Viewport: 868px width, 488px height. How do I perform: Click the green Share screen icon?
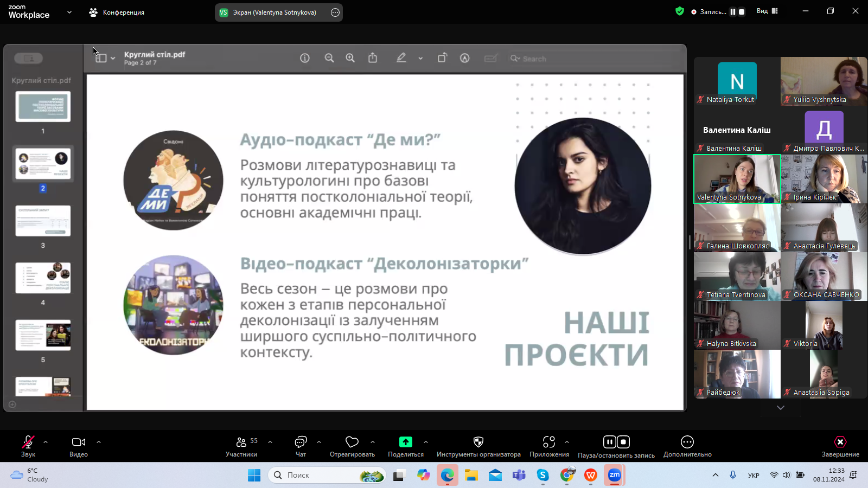coord(405,442)
